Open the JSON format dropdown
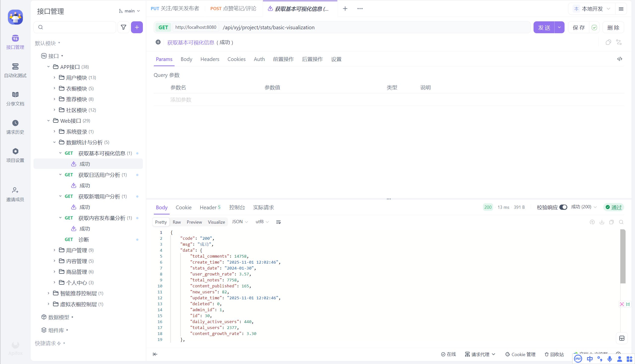 point(240,222)
